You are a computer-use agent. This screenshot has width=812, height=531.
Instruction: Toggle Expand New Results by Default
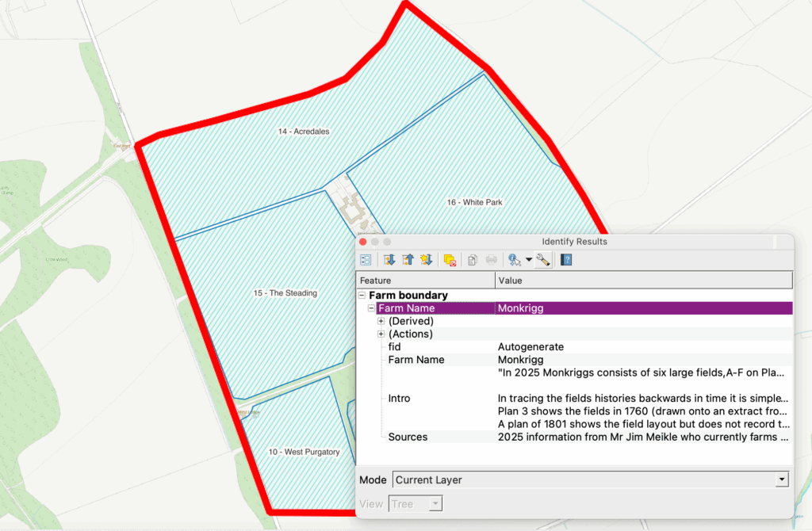point(427,259)
